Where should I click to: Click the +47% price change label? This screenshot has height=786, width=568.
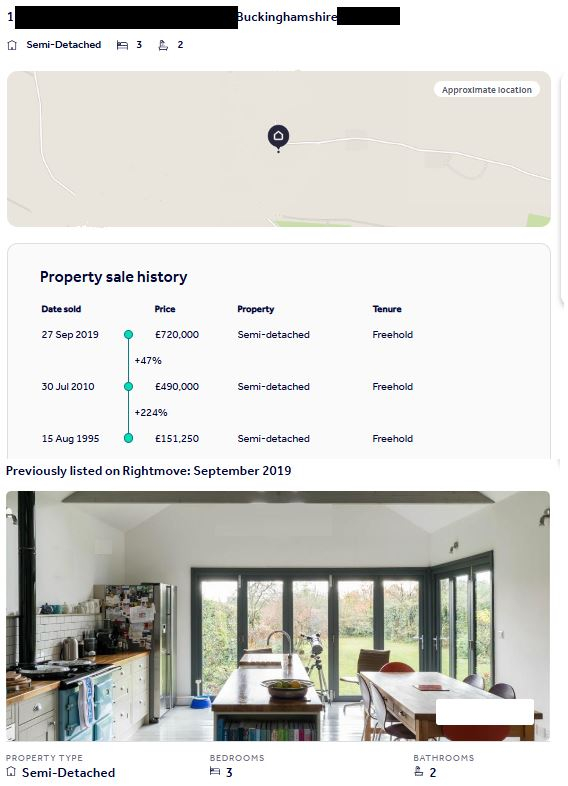(148, 360)
